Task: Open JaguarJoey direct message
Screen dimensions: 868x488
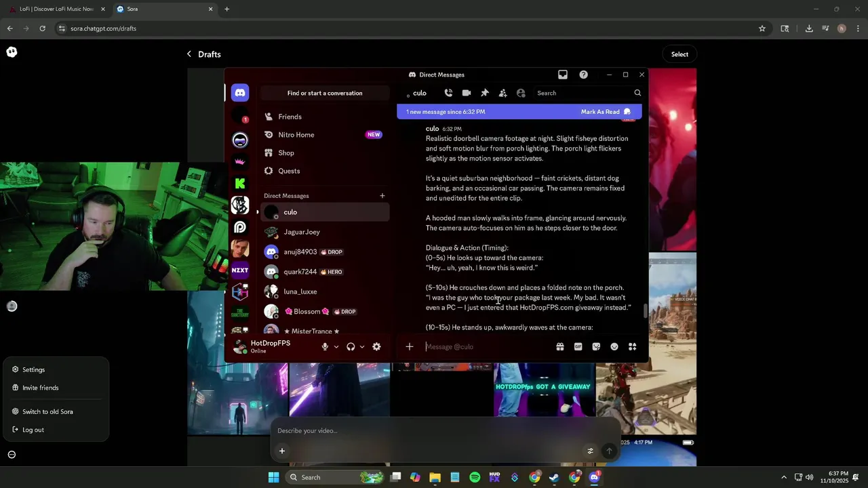Action: (325, 232)
